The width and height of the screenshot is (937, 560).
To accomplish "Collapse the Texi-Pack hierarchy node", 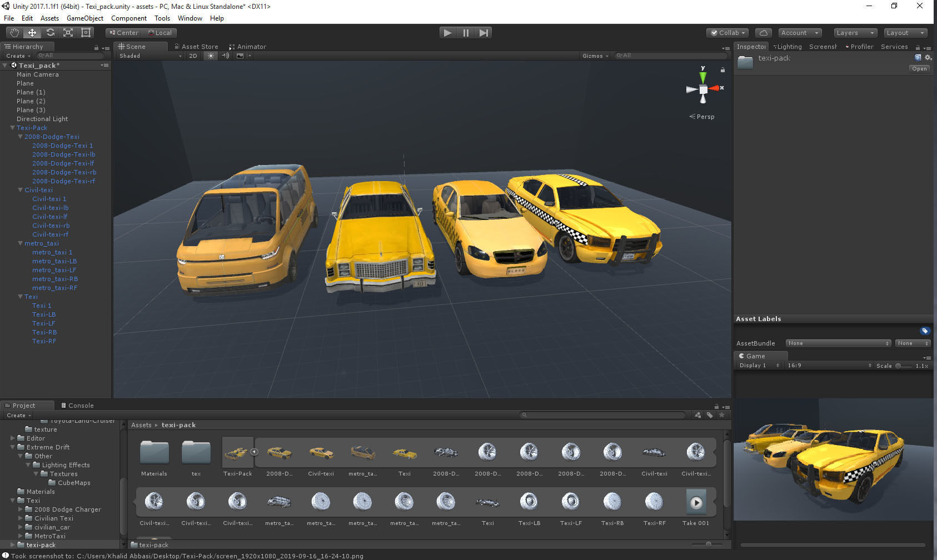I will point(12,128).
